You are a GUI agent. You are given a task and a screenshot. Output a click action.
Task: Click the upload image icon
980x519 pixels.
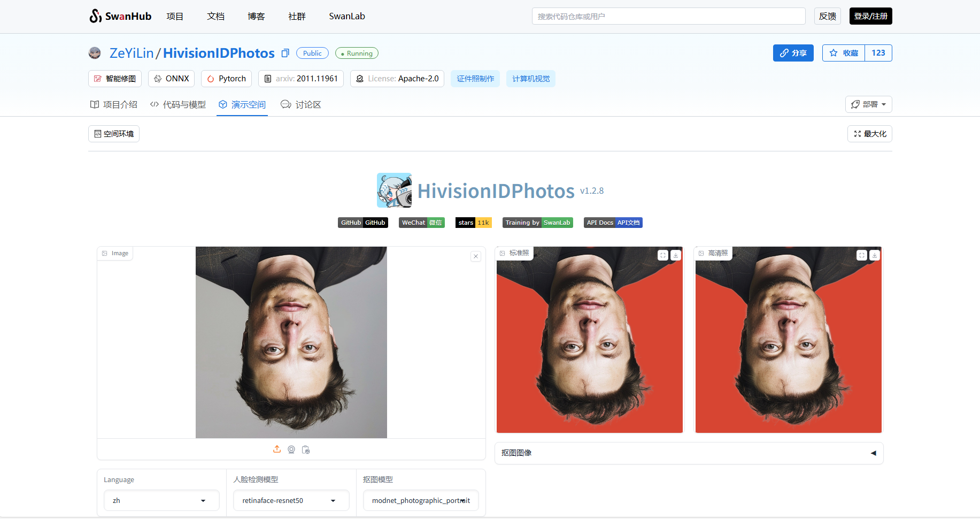pos(277,449)
